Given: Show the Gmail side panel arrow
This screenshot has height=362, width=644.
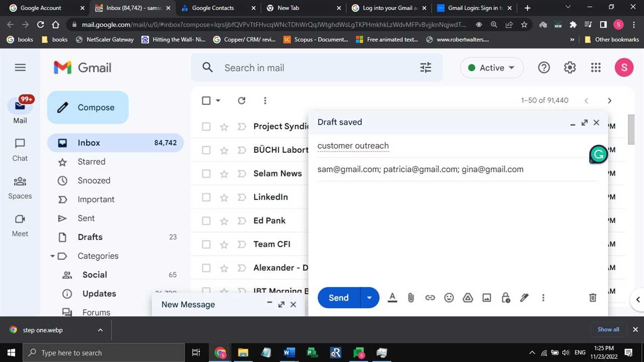Looking at the screenshot, I should 638,300.
